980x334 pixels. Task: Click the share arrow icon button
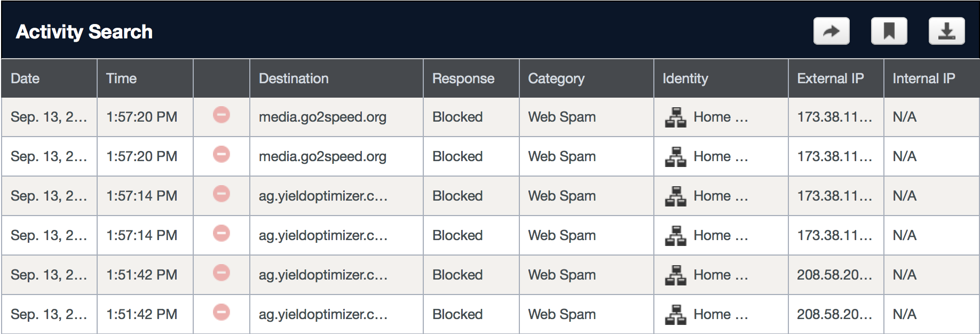click(x=831, y=31)
